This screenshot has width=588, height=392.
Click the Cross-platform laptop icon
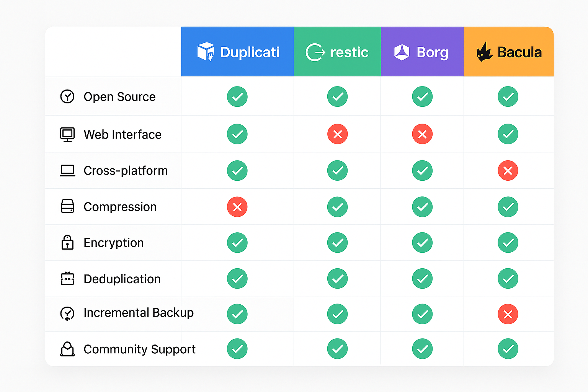(x=67, y=171)
